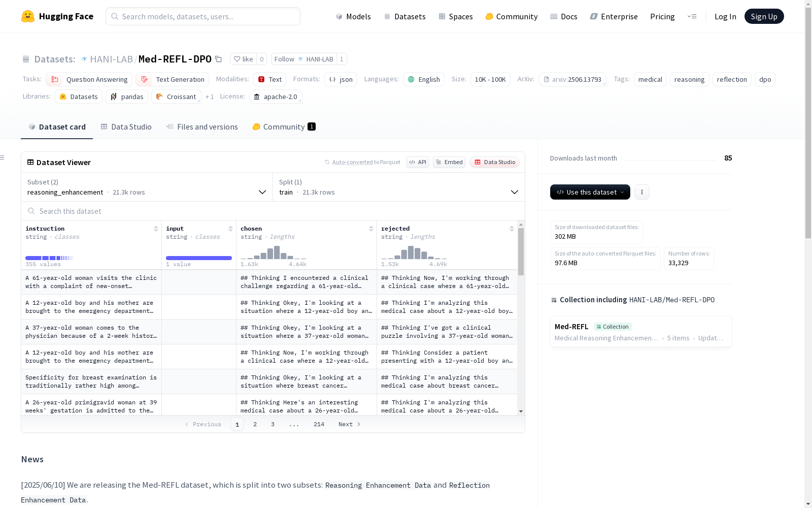Select the pandas library tag
Image resolution: width=812 pixels, height=508 pixels.
pos(127,97)
